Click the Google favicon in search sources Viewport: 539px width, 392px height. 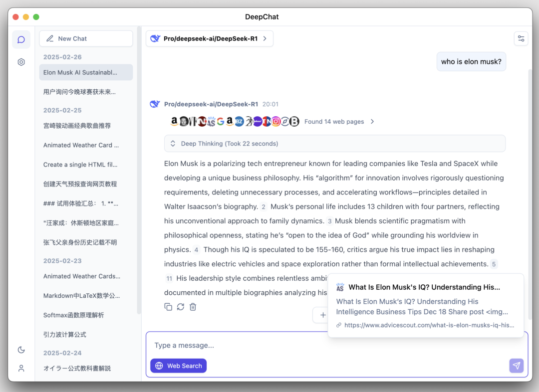coord(221,121)
